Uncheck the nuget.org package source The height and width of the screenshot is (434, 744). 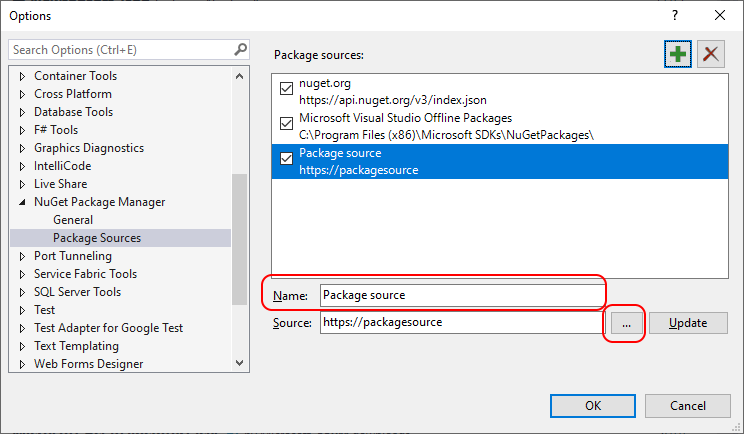point(287,90)
